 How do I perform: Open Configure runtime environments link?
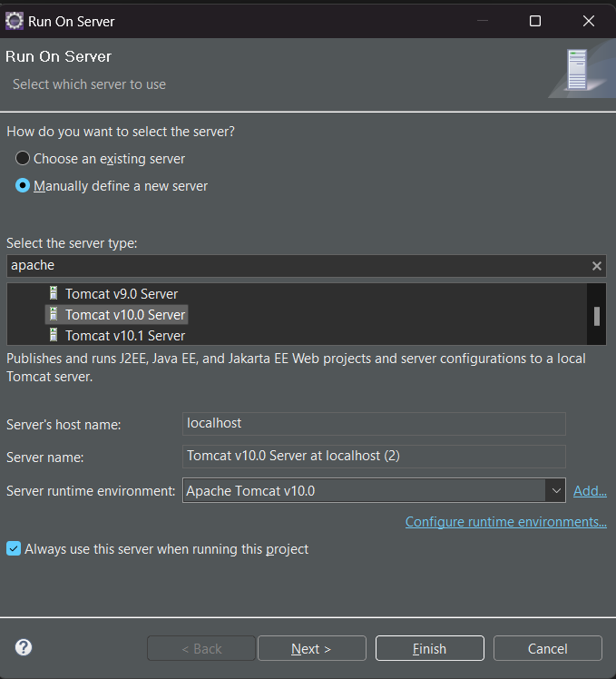(x=505, y=522)
